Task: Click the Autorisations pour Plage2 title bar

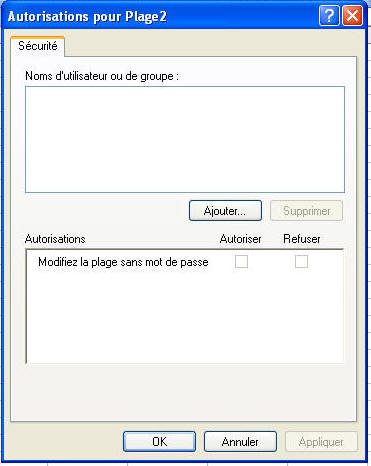Action: 160,16
